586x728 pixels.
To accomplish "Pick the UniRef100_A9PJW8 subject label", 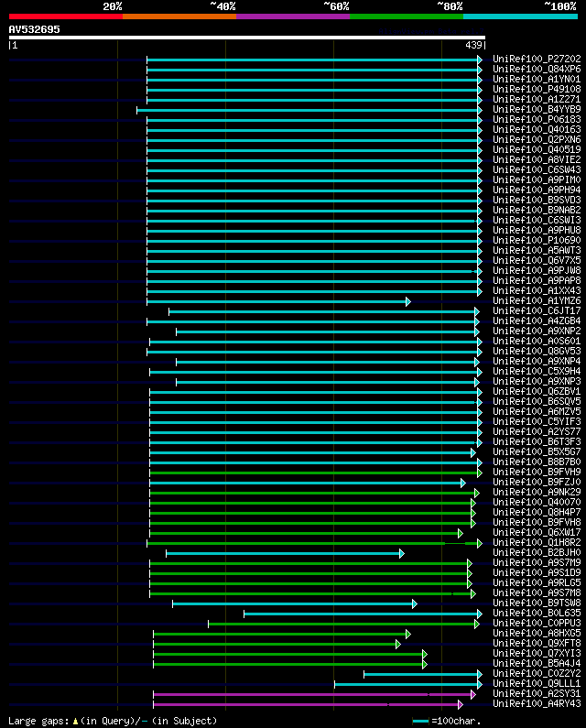I will 537,271.
